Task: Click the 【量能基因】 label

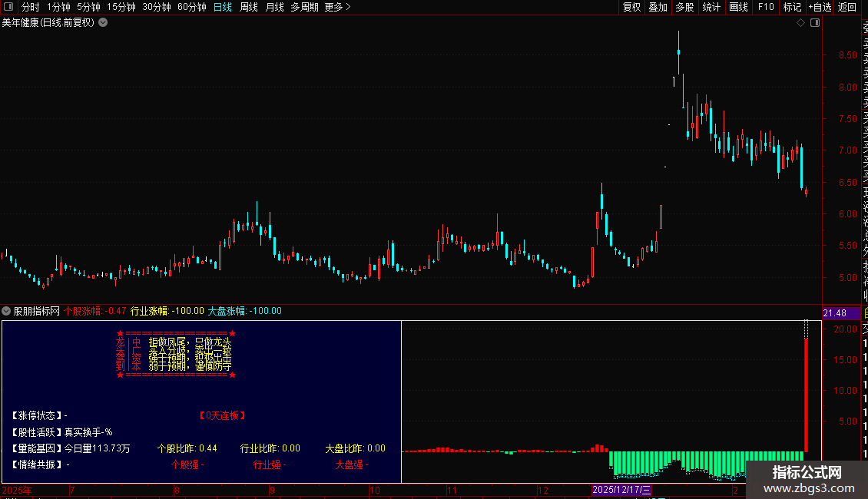Action: 37,448
